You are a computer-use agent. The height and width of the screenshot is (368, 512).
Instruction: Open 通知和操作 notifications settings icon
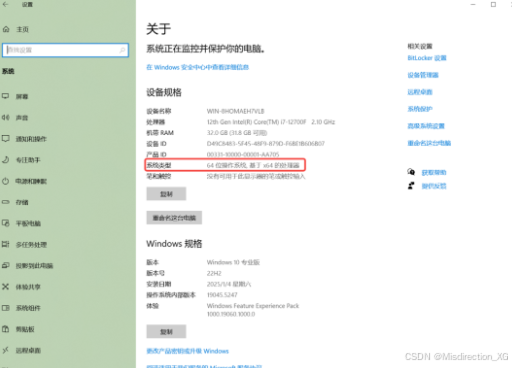pyautogui.click(x=6, y=138)
